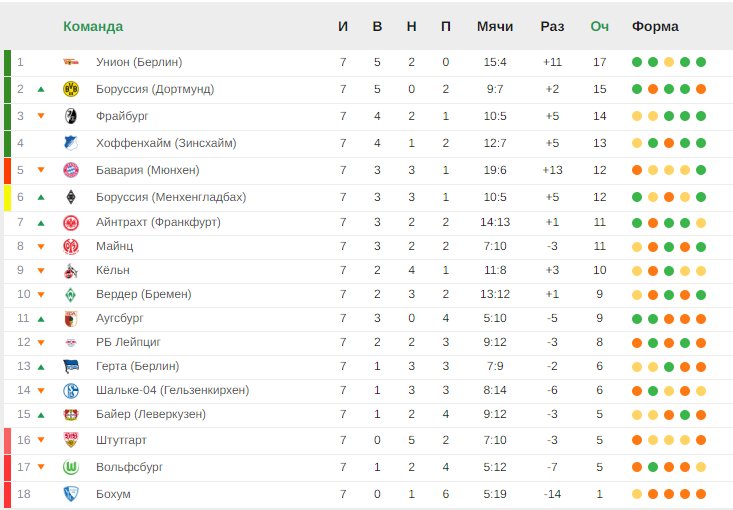Viewport: 733px width, 510px height.
Task: Click Bochum's first form result dot
Action: 637,494
